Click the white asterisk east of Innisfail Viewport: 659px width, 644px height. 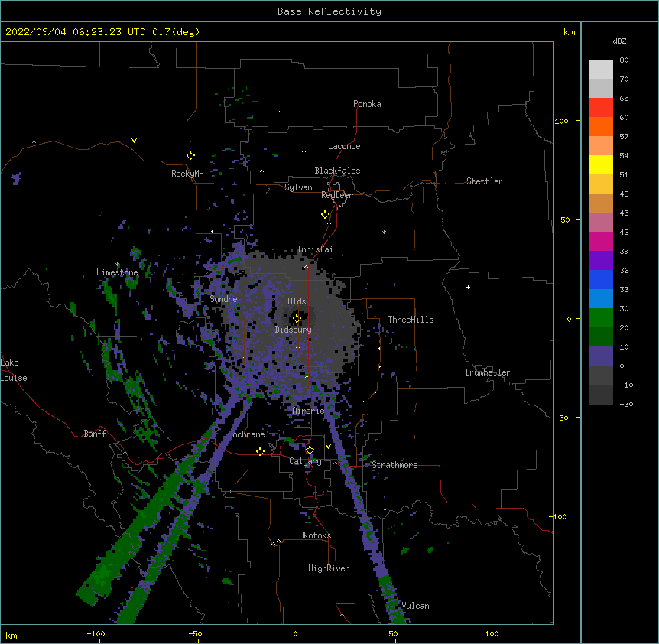click(384, 232)
